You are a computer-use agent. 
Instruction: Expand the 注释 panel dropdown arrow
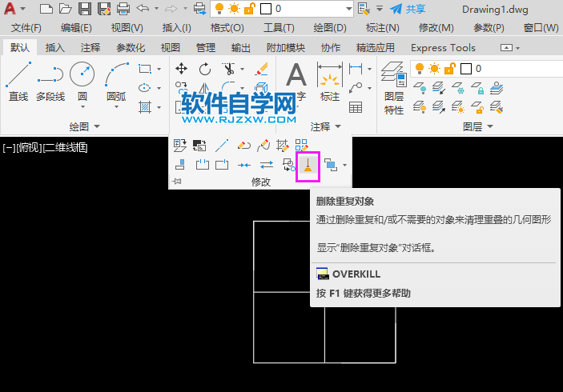[338, 126]
